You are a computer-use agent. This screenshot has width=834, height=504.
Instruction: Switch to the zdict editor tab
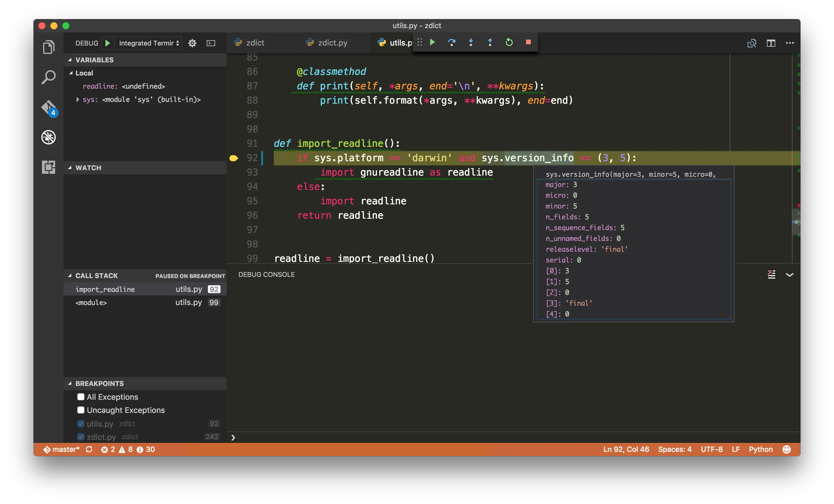[x=255, y=43]
